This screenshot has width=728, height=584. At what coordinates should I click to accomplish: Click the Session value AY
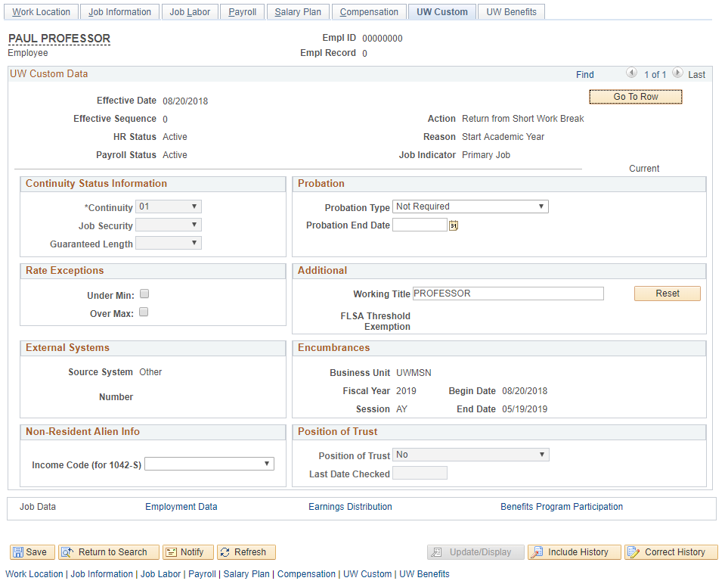coord(401,408)
